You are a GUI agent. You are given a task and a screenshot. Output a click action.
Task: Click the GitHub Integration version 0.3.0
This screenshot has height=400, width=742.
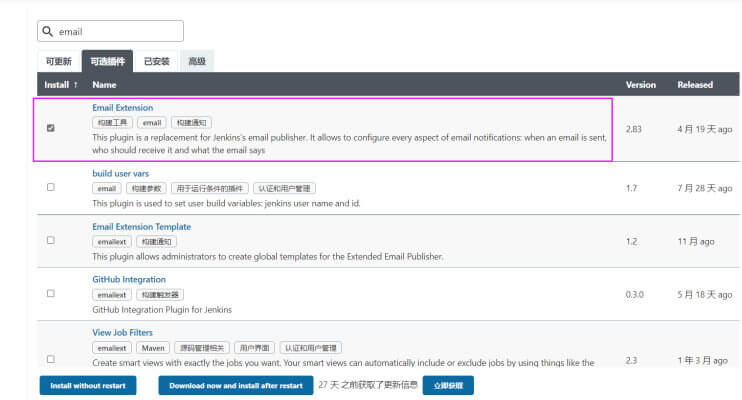pyautogui.click(x=635, y=294)
